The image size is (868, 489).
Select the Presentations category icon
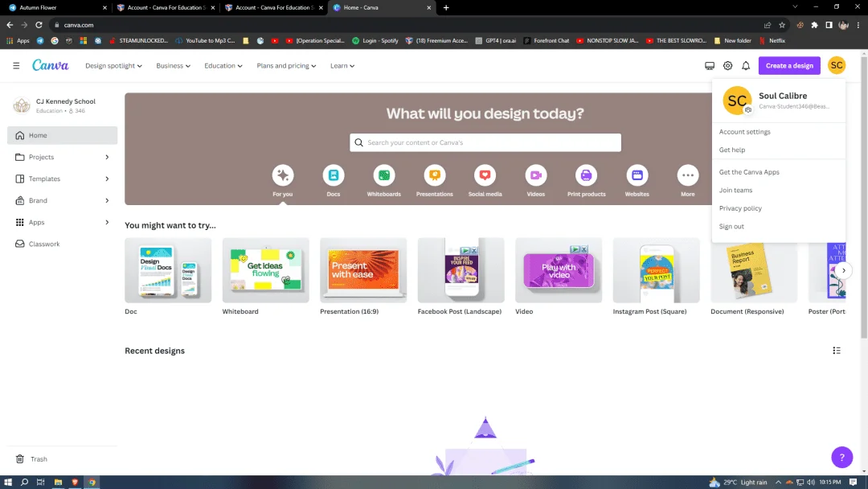tap(435, 175)
